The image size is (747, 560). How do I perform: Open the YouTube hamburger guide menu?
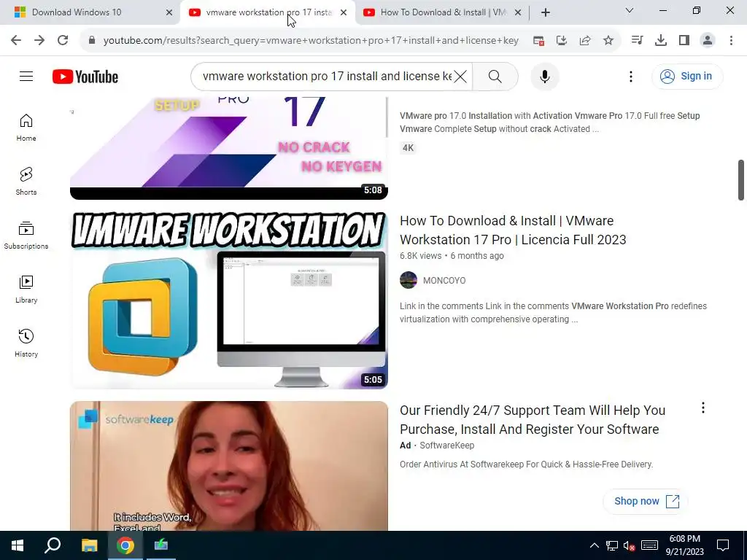(26, 76)
